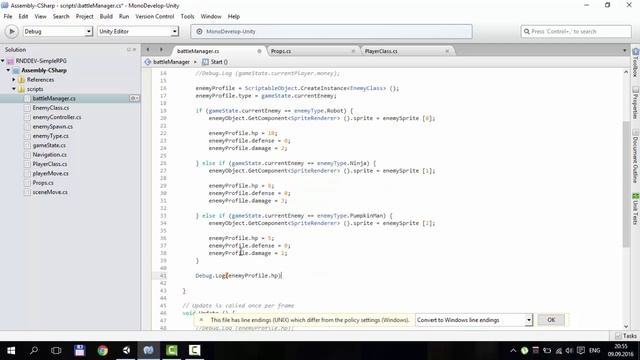Screen dimensions: 640x360
Task: Open the Search menu
Action: (x=61, y=16)
